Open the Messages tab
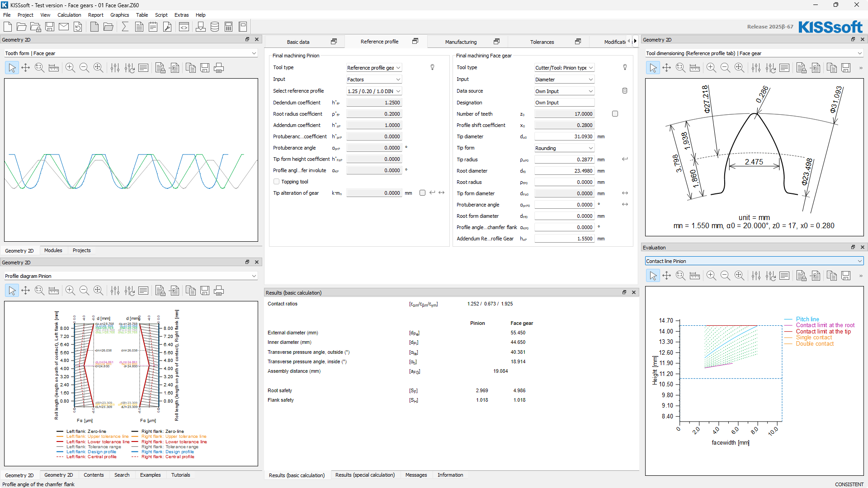The width and height of the screenshot is (868, 488). point(416,475)
